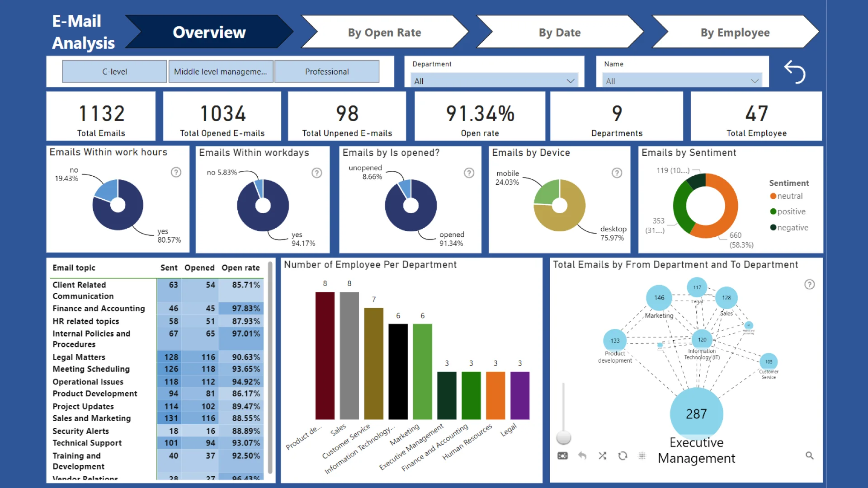Click the Total Employee 47 card
The image size is (868, 488).
756,116
